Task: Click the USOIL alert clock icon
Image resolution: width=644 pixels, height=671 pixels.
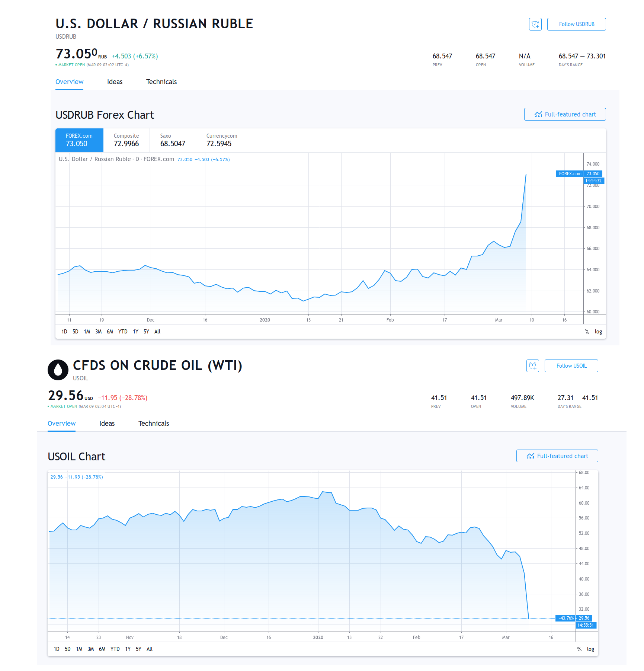Action: click(532, 366)
